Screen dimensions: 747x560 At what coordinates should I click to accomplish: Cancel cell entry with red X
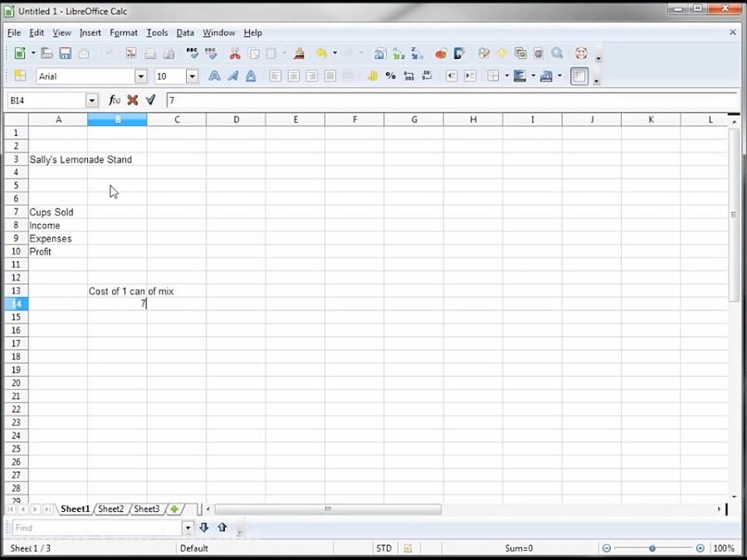133,100
